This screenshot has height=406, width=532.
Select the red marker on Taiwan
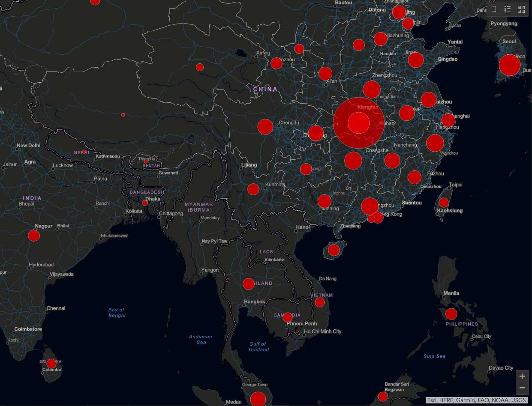[x=444, y=203]
